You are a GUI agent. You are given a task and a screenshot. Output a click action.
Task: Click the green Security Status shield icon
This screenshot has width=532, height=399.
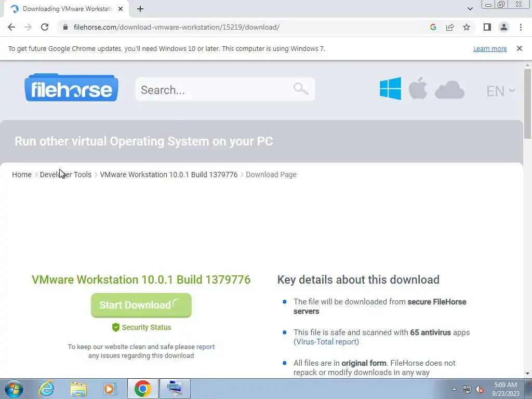[116, 327]
